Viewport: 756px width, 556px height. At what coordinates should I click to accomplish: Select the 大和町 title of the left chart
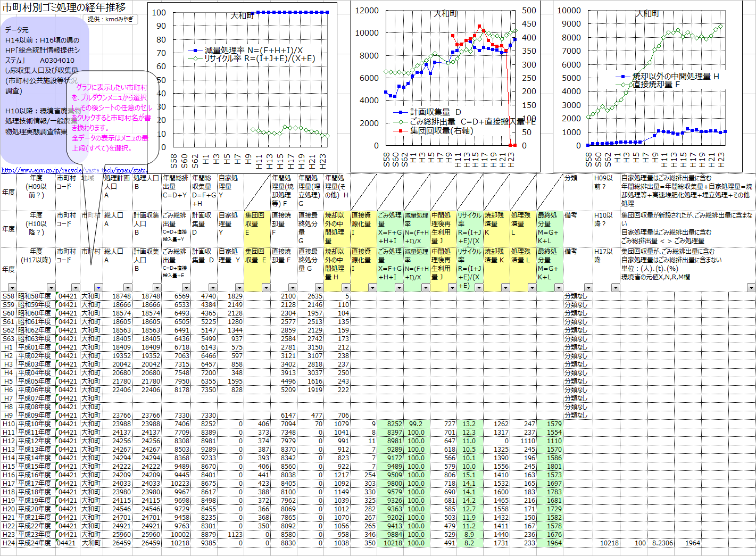(x=242, y=16)
